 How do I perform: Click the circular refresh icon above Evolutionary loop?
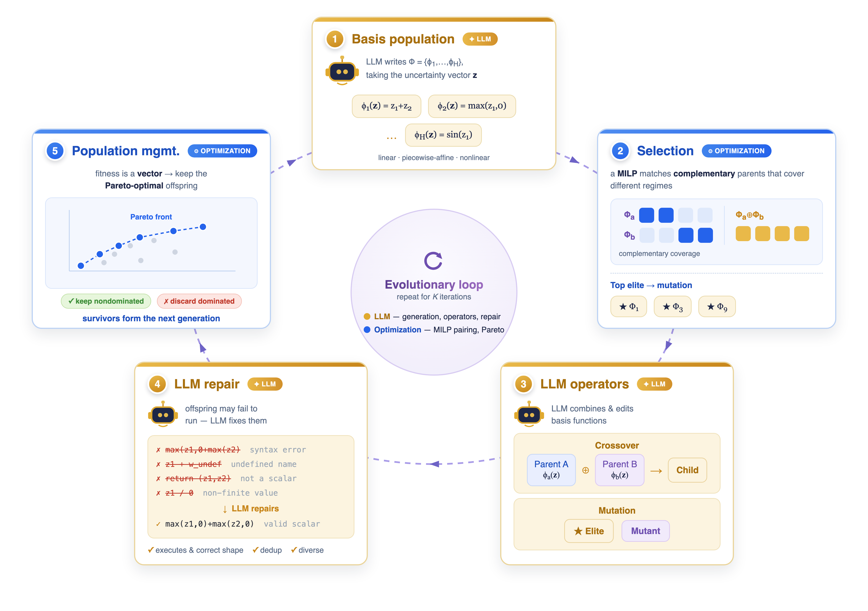pyautogui.click(x=433, y=260)
